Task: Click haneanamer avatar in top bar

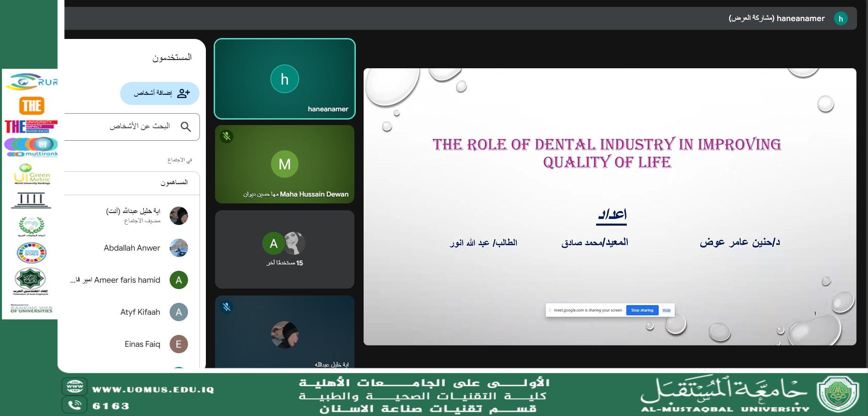Action: [840, 19]
